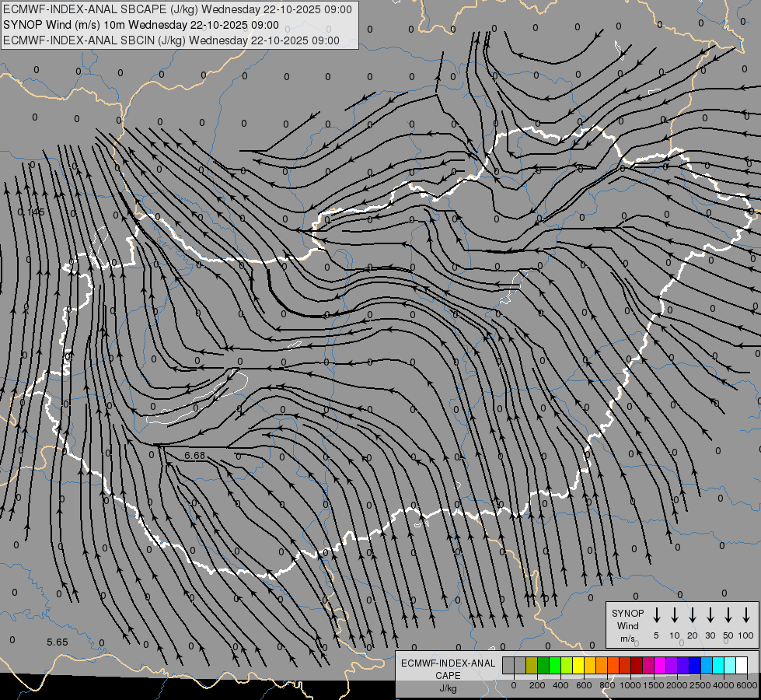Image resolution: width=761 pixels, height=700 pixels.
Task: Click the number 100 under wind arrow
Action: [x=746, y=635]
